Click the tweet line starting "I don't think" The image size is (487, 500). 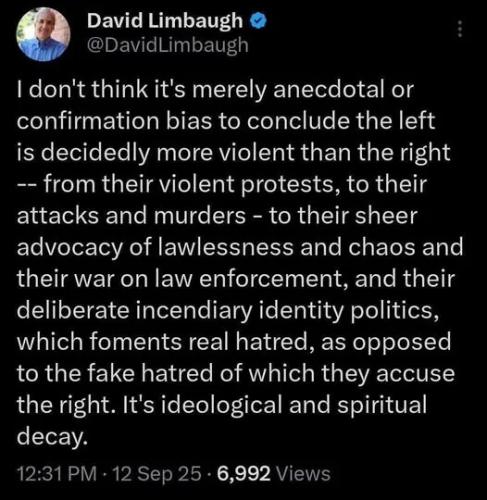coord(215,89)
